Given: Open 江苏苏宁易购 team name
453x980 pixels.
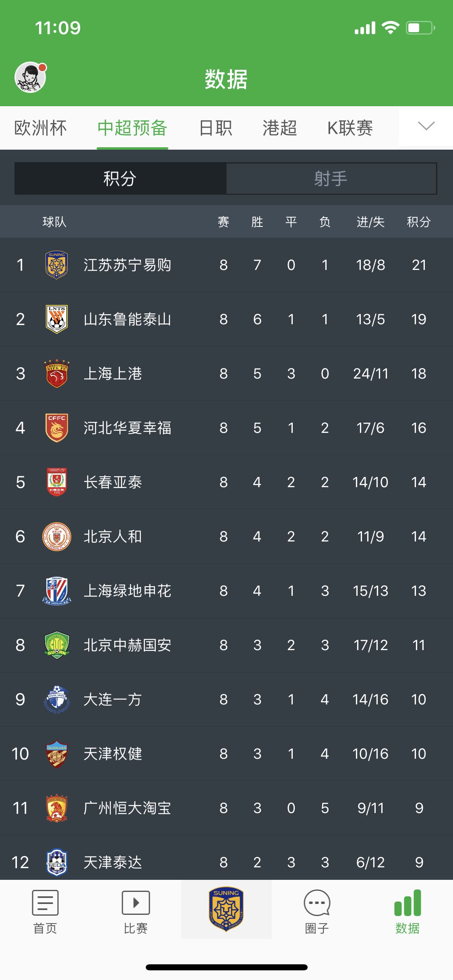Looking at the screenshot, I should point(127,265).
